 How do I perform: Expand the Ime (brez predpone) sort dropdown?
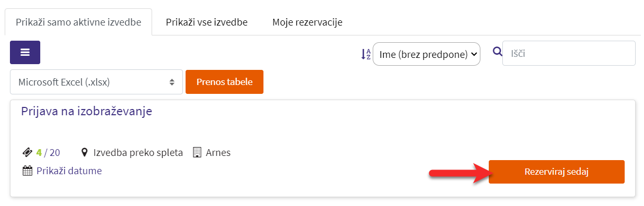pyautogui.click(x=427, y=54)
